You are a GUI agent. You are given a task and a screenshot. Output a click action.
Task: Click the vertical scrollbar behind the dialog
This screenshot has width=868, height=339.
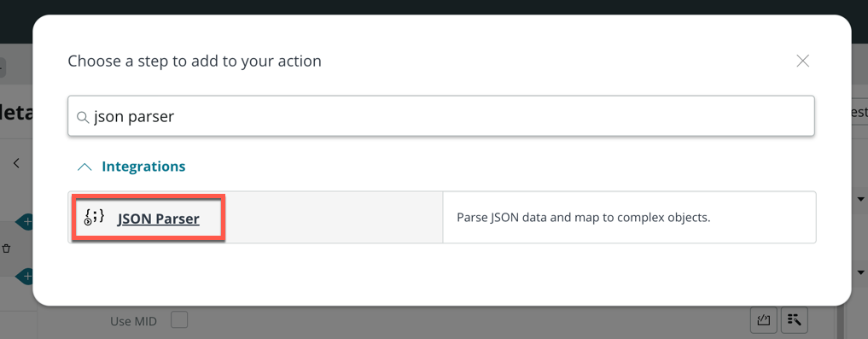841,322
